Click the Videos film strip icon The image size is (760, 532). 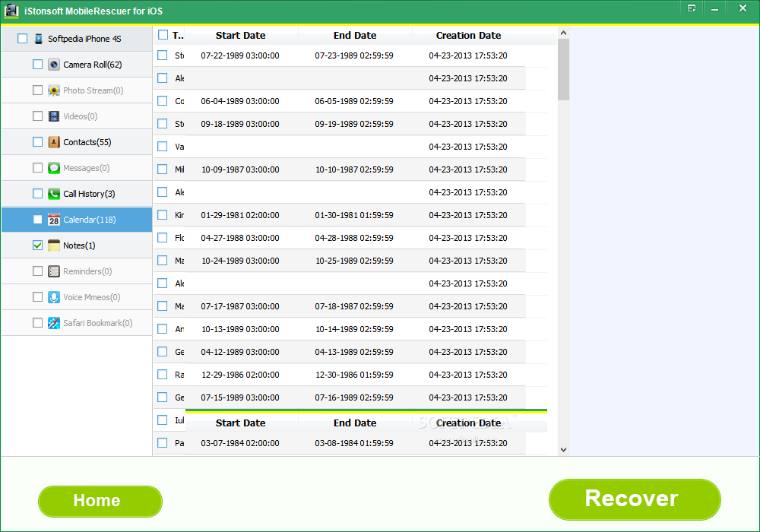click(54, 116)
